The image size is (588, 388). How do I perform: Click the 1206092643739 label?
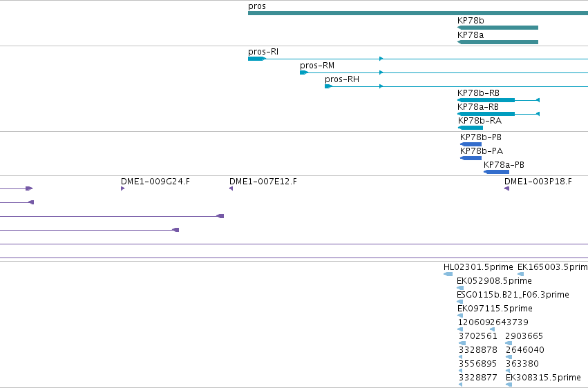pos(493,322)
